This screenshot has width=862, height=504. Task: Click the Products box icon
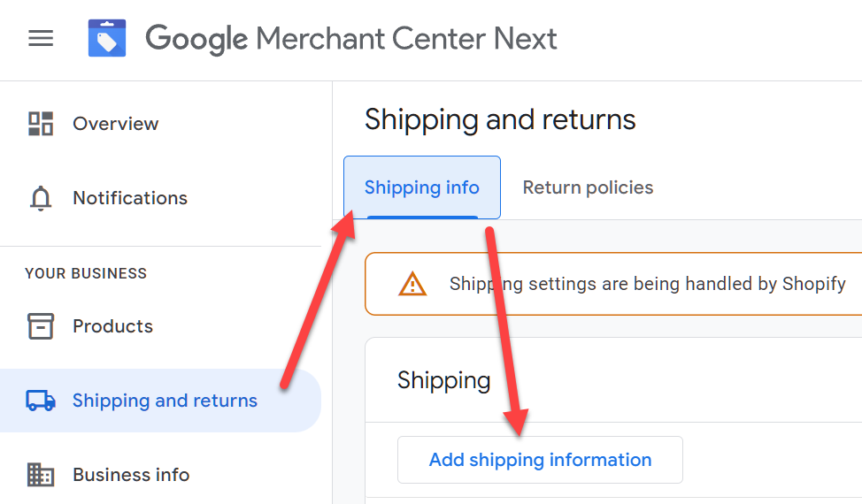pos(41,326)
